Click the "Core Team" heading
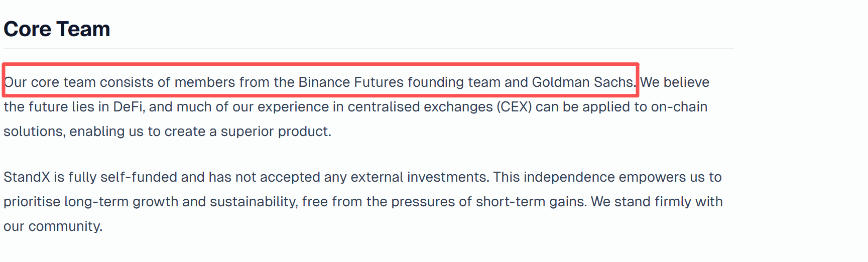This screenshot has width=868, height=262. click(57, 29)
